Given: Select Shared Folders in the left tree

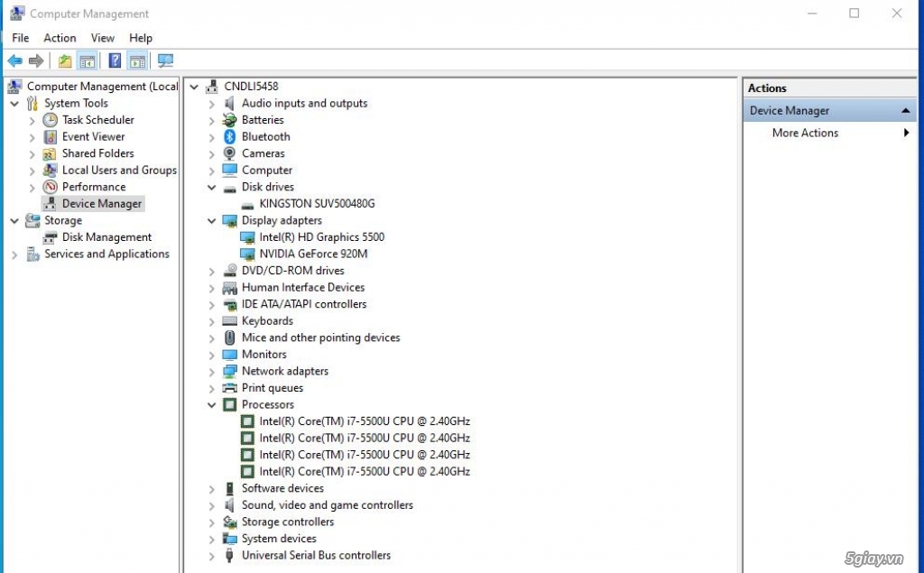Looking at the screenshot, I should (x=97, y=153).
